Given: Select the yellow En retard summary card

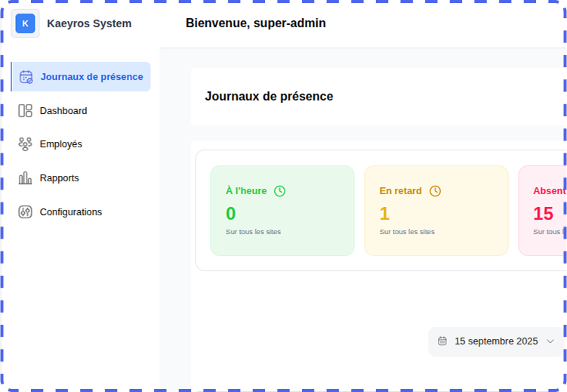Looking at the screenshot, I should 436,211.
